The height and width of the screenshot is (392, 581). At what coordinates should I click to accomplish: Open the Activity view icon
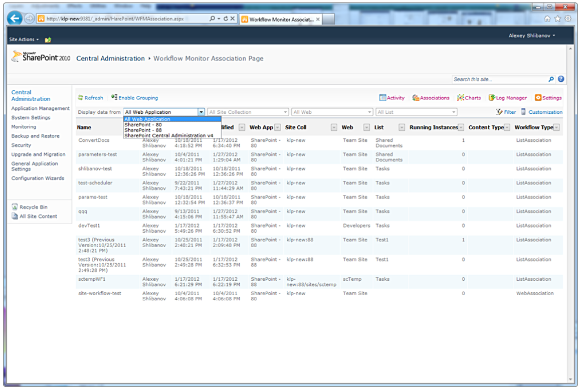pos(382,98)
